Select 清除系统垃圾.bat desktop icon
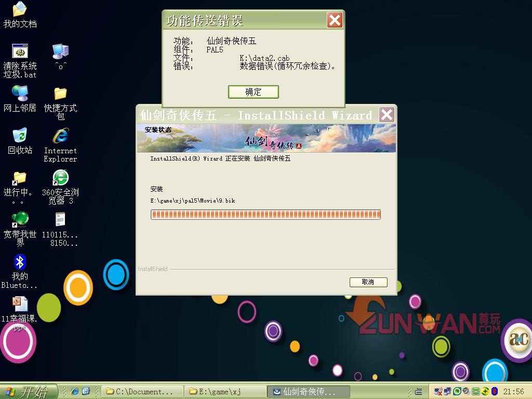Viewport: 532px width, 399px height. [20, 61]
